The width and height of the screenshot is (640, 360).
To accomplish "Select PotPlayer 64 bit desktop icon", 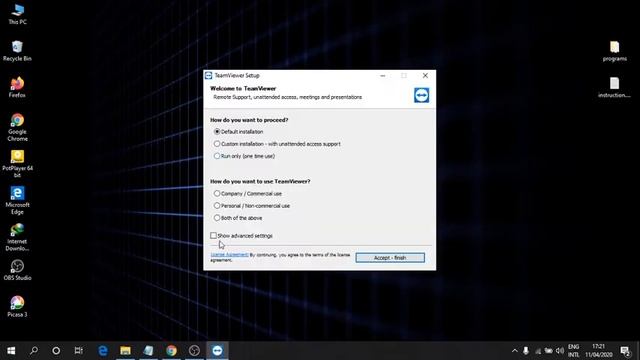I will point(17,164).
